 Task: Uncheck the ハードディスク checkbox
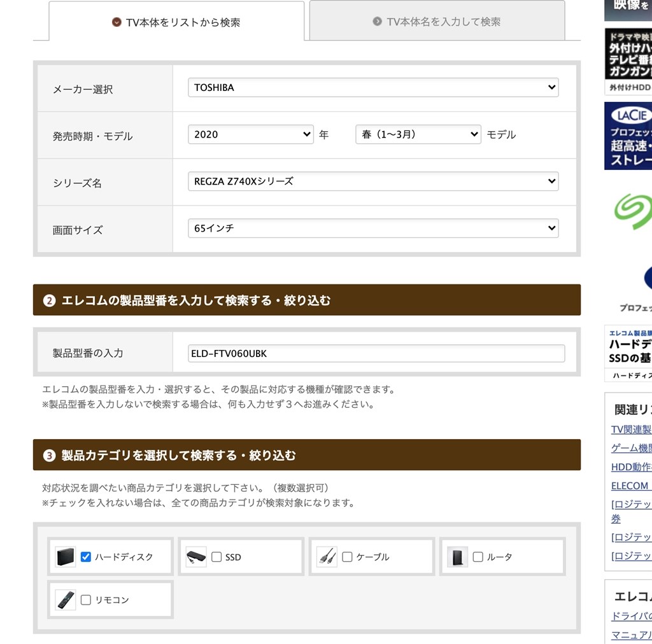tap(86, 557)
